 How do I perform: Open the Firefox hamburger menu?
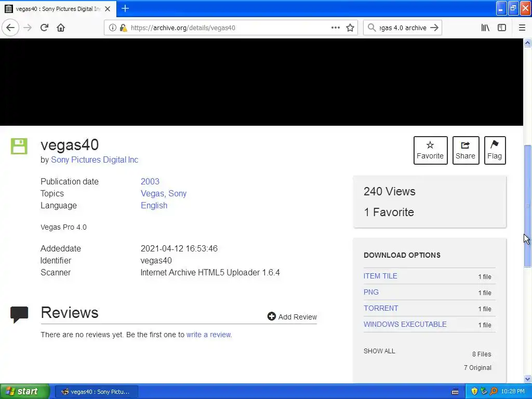coord(522,28)
